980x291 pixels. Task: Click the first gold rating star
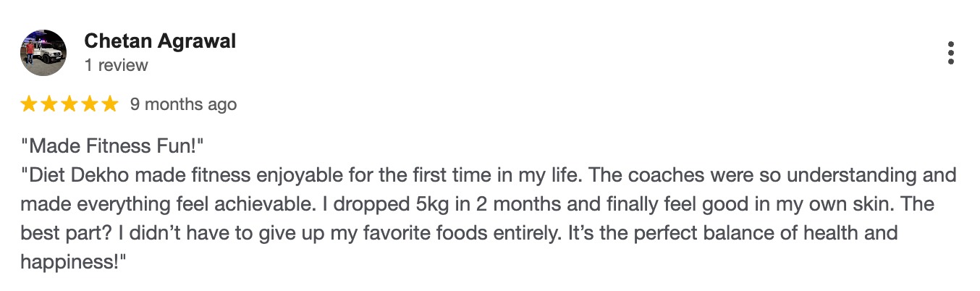(x=29, y=104)
